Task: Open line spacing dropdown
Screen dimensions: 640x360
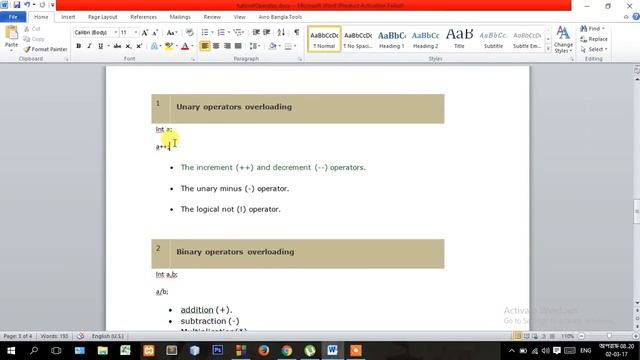Action: (x=255, y=46)
